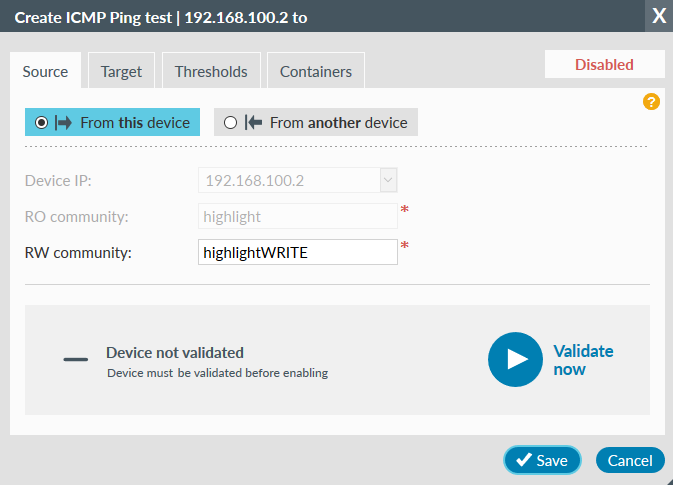The height and width of the screenshot is (485, 673).
Task: Close the dialog with the X button
Action: pos(659,16)
